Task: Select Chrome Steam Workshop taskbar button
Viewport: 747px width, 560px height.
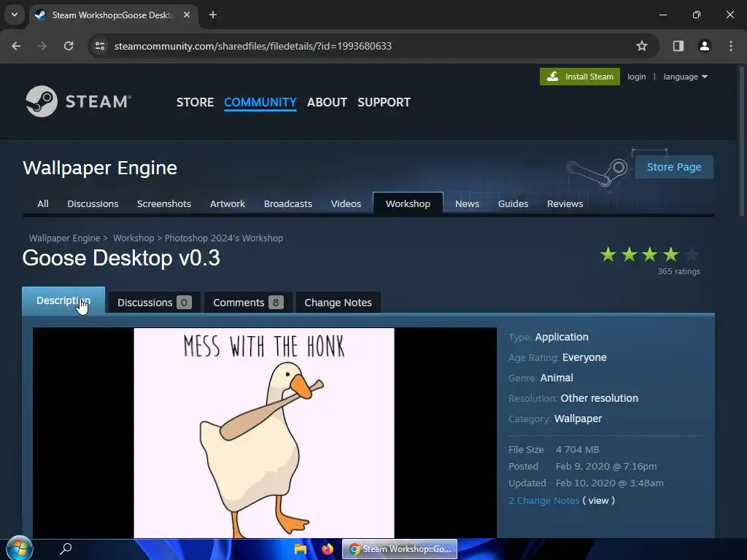Action: click(400, 549)
